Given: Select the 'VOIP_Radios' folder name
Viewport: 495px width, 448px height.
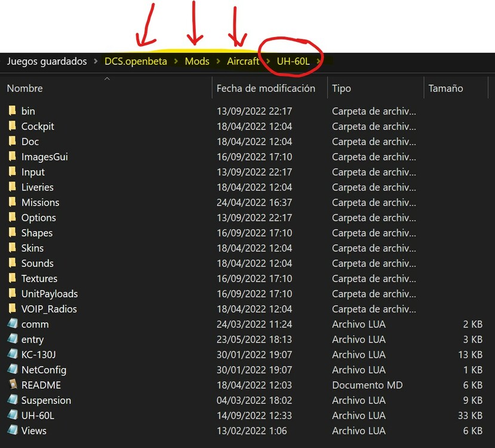Looking at the screenshot, I should (49, 309).
